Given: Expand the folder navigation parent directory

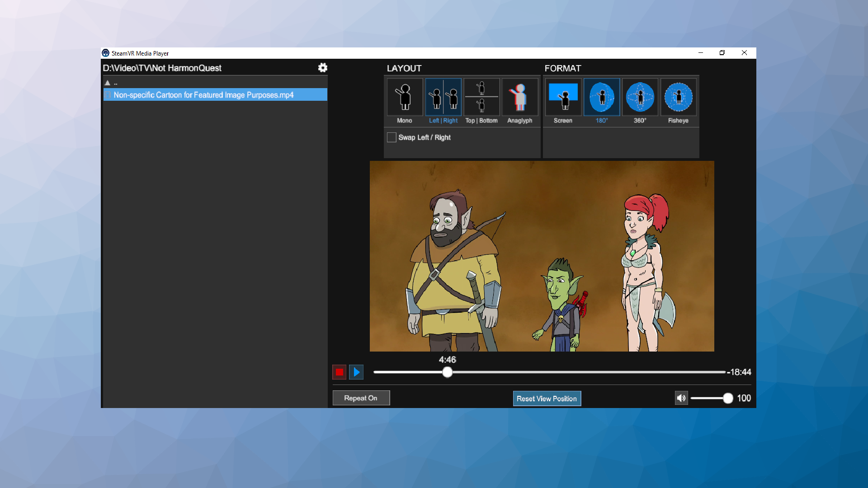Looking at the screenshot, I should (x=110, y=83).
